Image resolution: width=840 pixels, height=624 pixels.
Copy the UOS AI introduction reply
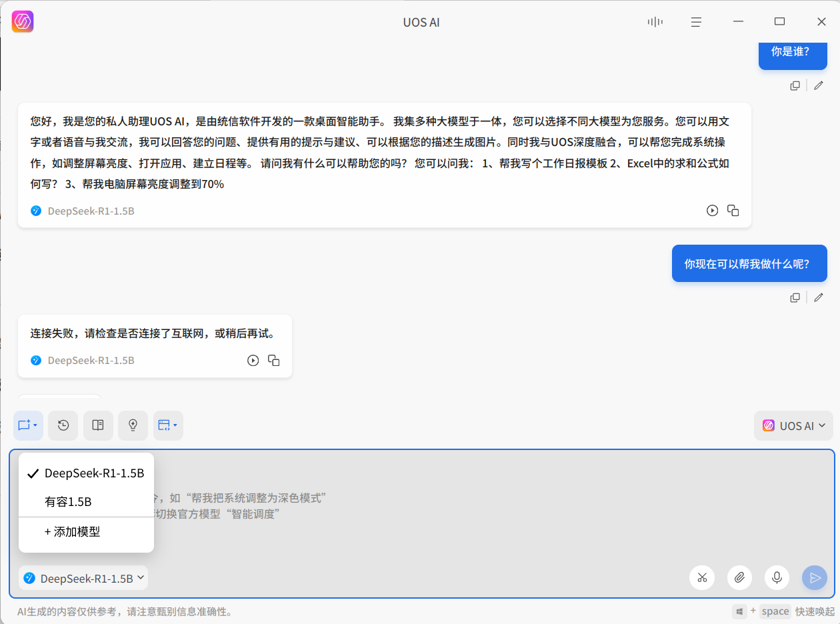(733, 211)
